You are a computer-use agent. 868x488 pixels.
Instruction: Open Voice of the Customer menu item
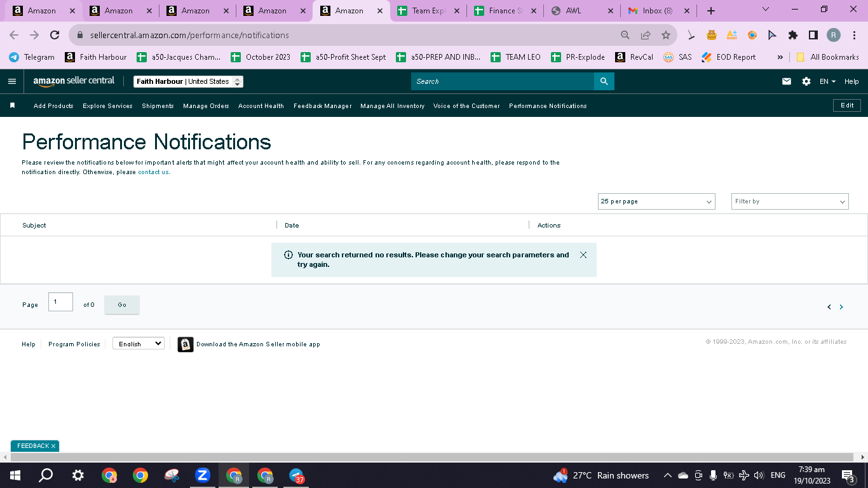coord(466,106)
